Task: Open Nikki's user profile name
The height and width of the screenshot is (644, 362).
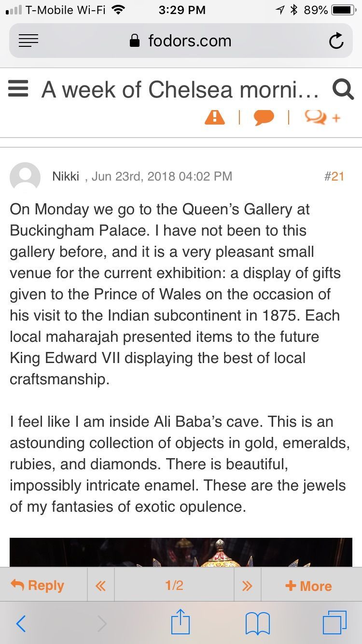Action: pyautogui.click(x=66, y=176)
